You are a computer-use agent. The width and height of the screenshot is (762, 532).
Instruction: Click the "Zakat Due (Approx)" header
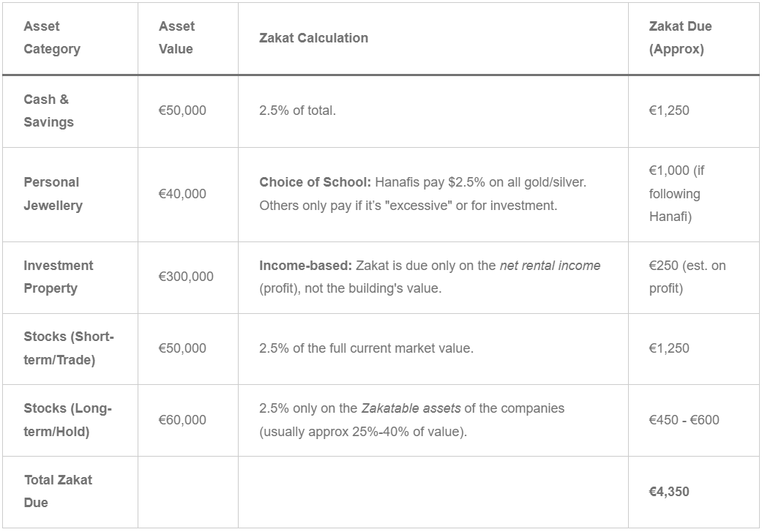(x=680, y=38)
